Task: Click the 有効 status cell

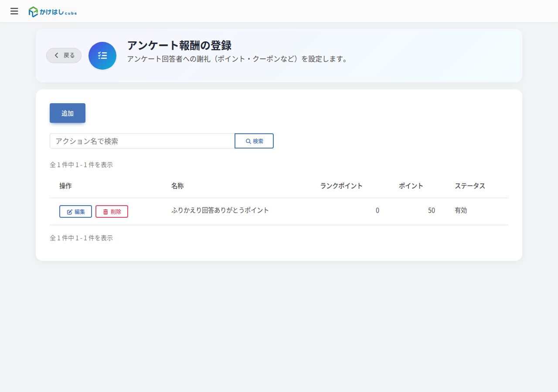Action: [461, 210]
